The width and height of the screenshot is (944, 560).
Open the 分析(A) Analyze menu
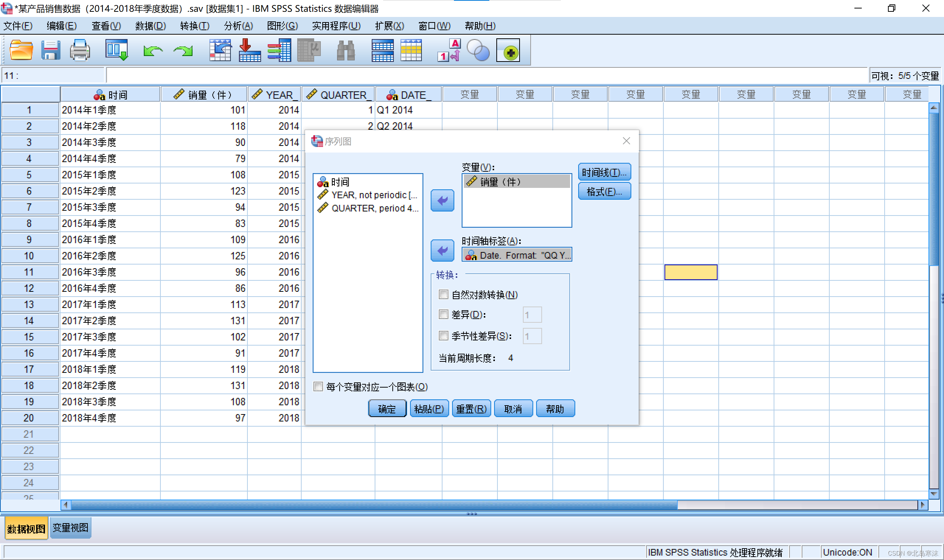[x=238, y=26]
